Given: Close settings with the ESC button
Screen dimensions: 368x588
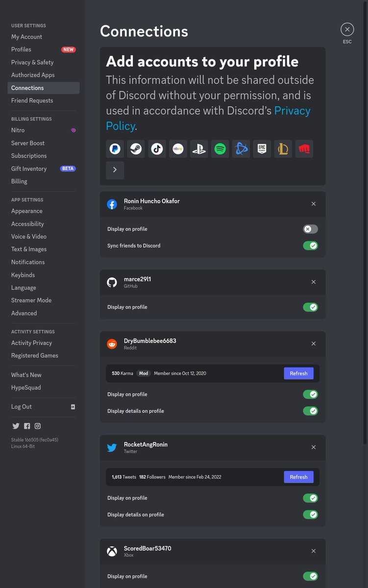Looking at the screenshot, I should click(x=347, y=29).
